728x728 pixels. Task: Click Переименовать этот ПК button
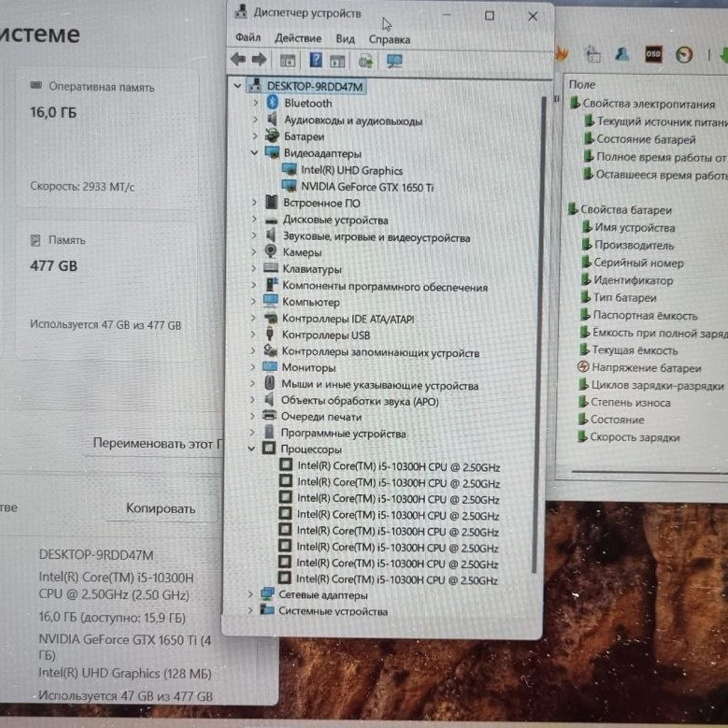coord(157,444)
